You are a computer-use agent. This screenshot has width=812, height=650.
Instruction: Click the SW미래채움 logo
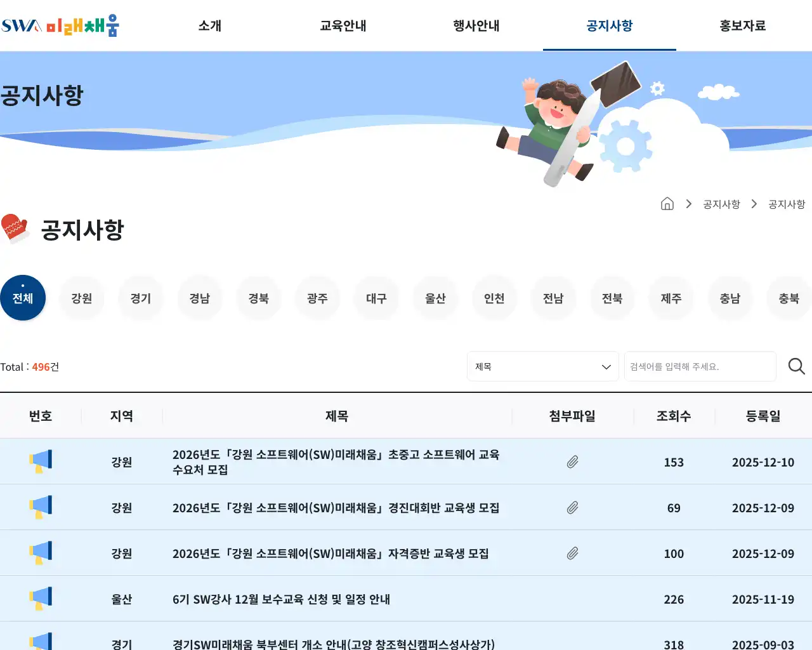60,26
